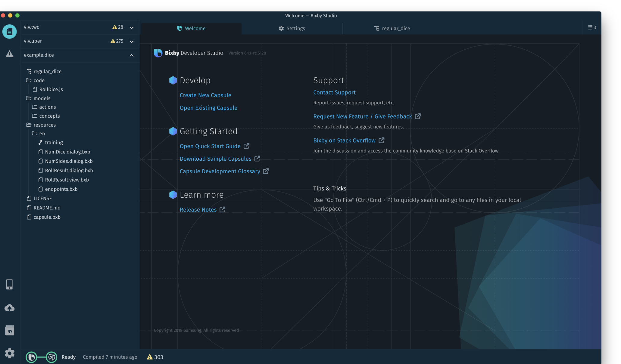
Task: Click external link icon beside Stack Overflow
Action: [x=381, y=140]
